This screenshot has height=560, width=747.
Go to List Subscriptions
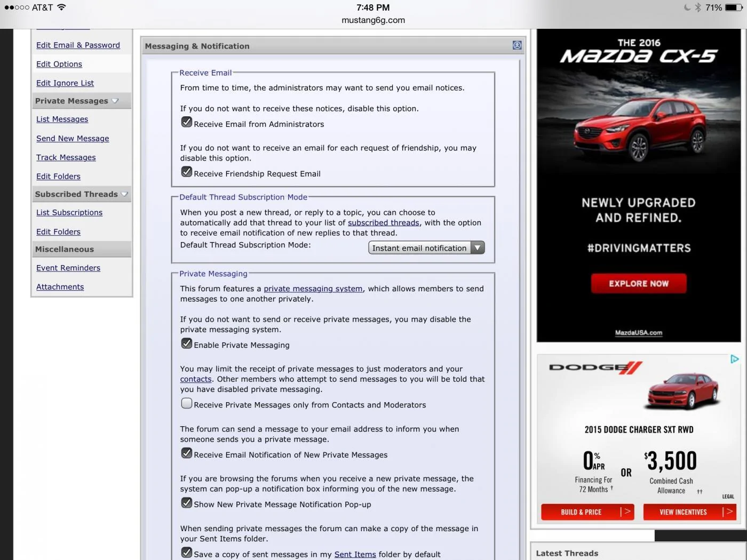(69, 213)
